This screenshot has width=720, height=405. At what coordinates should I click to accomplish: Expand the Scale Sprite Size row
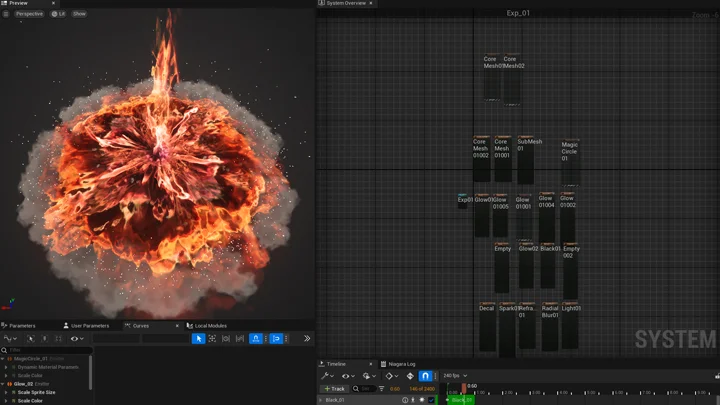pos(6,393)
